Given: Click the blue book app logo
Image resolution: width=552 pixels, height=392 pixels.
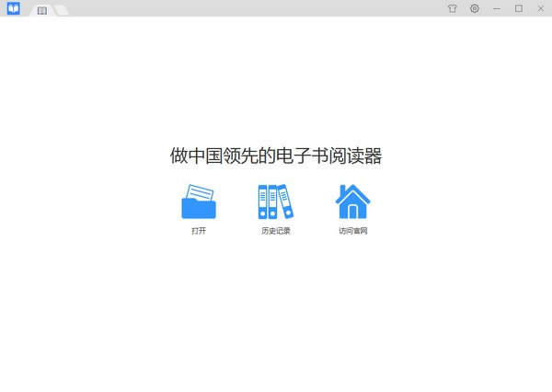Looking at the screenshot, I should [x=14, y=8].
